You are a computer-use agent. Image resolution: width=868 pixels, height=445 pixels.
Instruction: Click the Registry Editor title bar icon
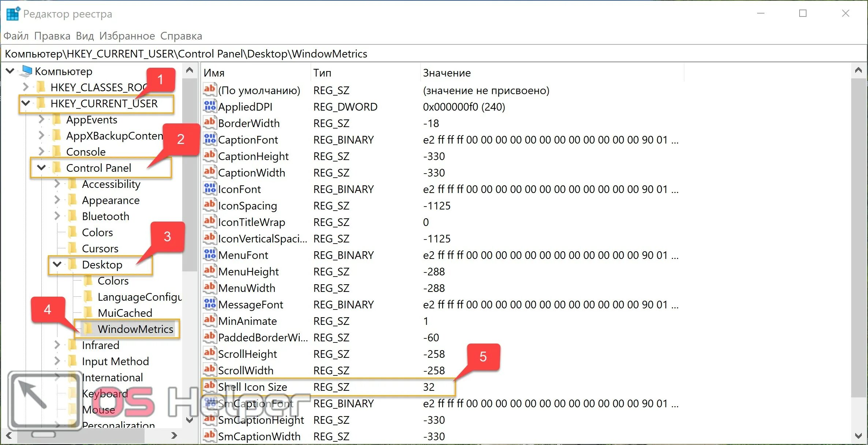point(13,14)
